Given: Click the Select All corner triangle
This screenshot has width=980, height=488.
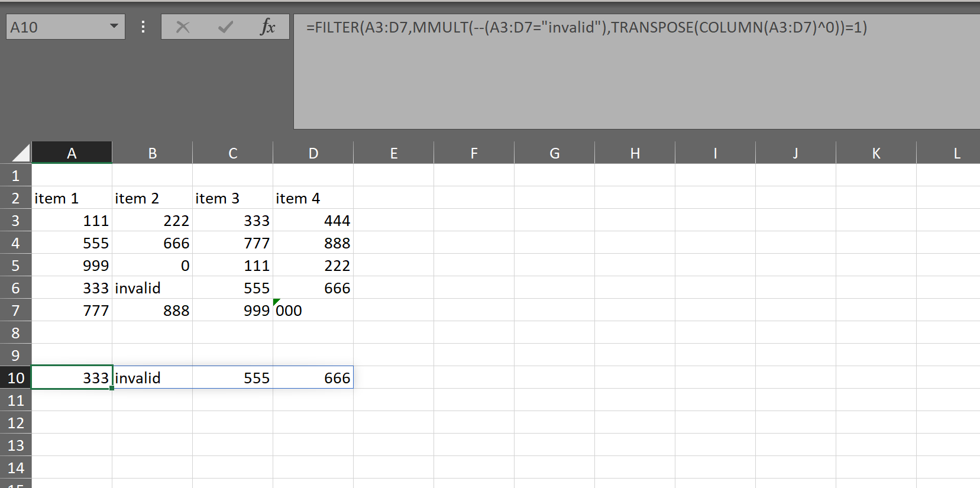Looking at the screenshot, I should click(x=21, y=153).
